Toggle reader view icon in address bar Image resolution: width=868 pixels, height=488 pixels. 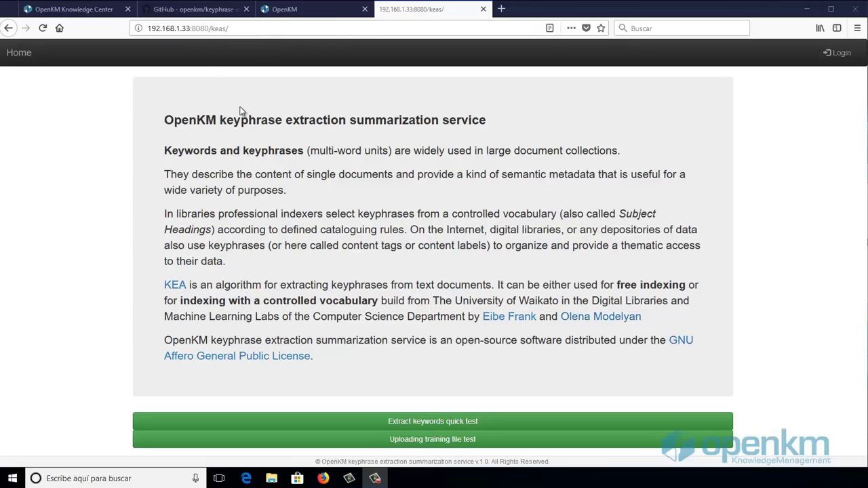click(x=550, y=28)
